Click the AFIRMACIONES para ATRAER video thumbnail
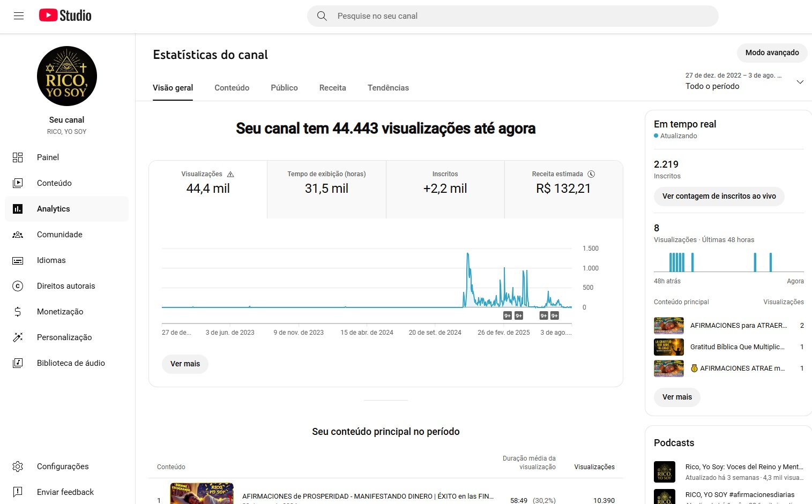 (x=668, y=326)
